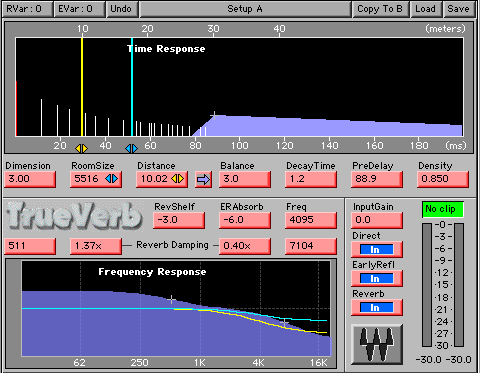Image resolution: width=480 pixels, height=373 pixels.
Task: Click the blue RoomSize arrows below time graph
Action: (x=131, y=148)
